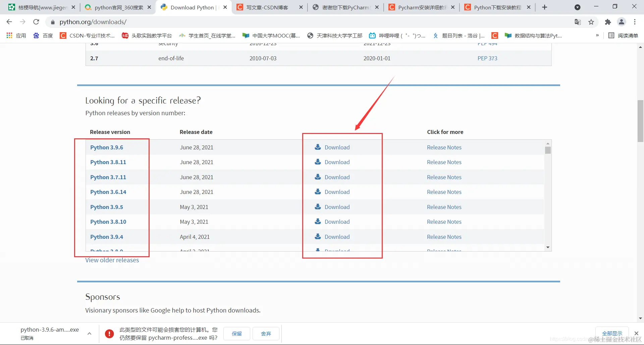Click the download icon for Python 3.9.4
Viewport: 644px width, 345px height.
318,236
